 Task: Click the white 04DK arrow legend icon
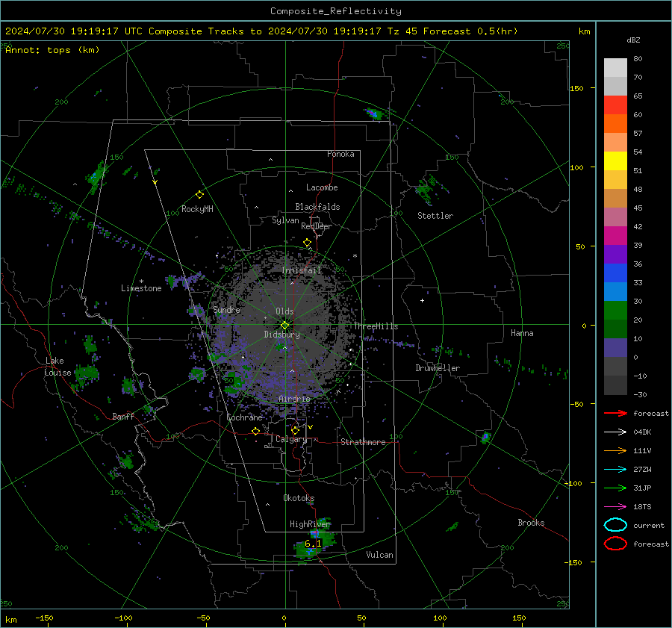(x=615, y=432)
